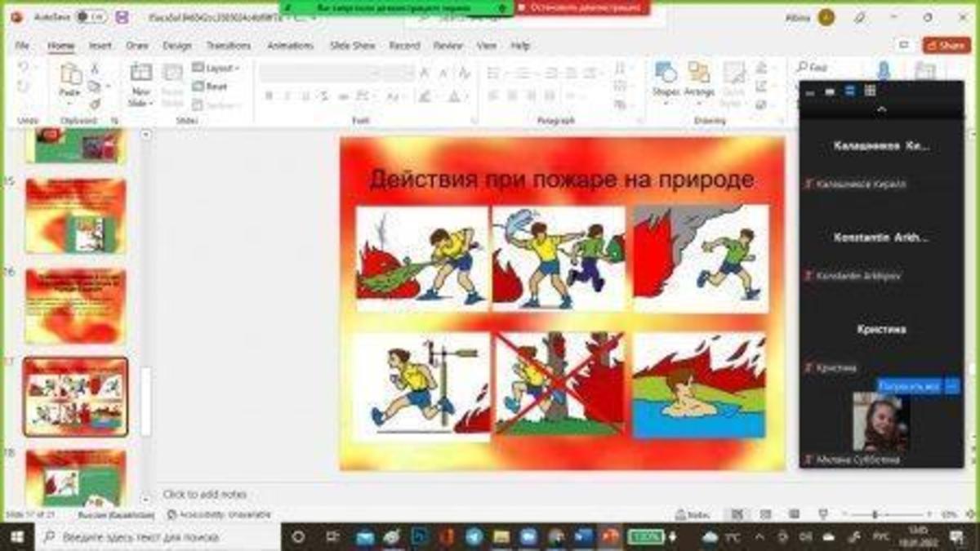Select the highlighted slide 17 thumbnail
This screenshot has width=980, height=551.
[x=75, y=397]
